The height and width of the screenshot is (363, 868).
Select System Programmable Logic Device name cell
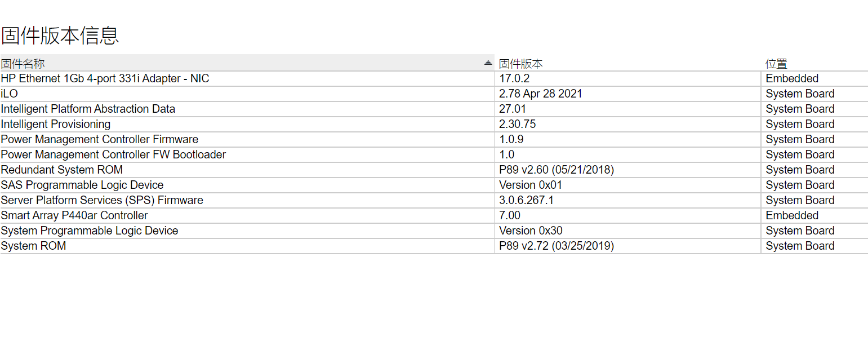pyautogui.click(x=90, y=231)
